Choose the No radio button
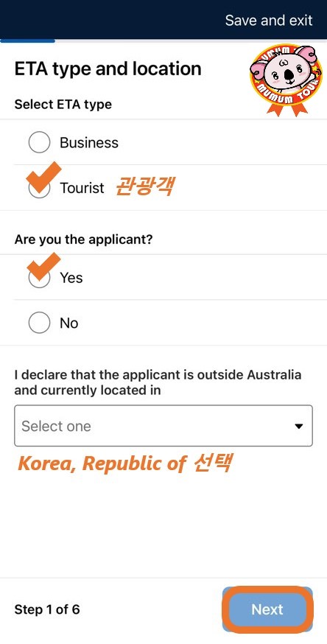This screenshot has height=644, width=327. coord(39,323)
